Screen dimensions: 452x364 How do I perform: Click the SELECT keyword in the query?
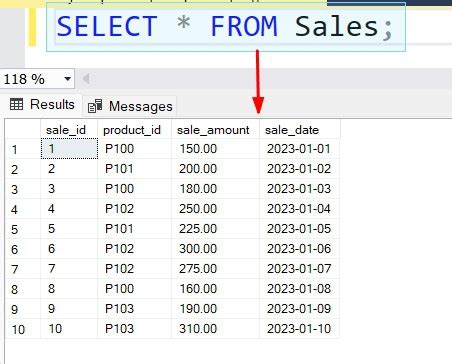coord(107,27)
